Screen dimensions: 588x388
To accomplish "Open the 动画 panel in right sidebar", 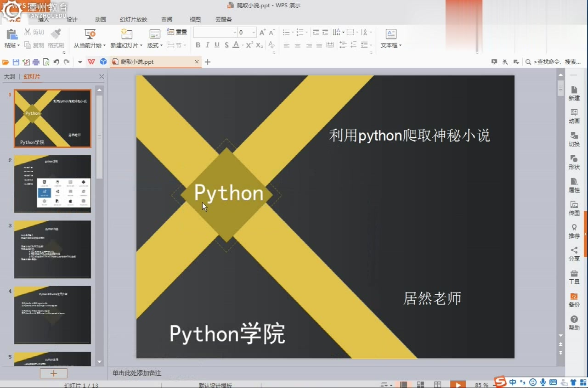I will 574,116.
